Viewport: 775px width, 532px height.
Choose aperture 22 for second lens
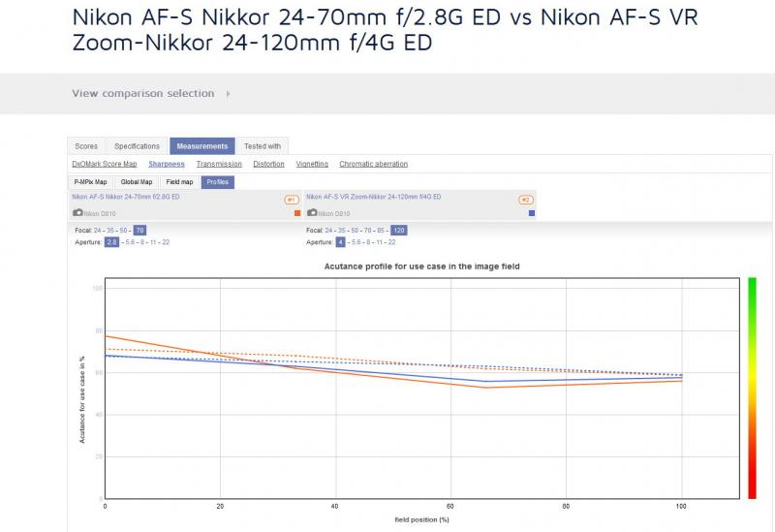pos(391,242)
